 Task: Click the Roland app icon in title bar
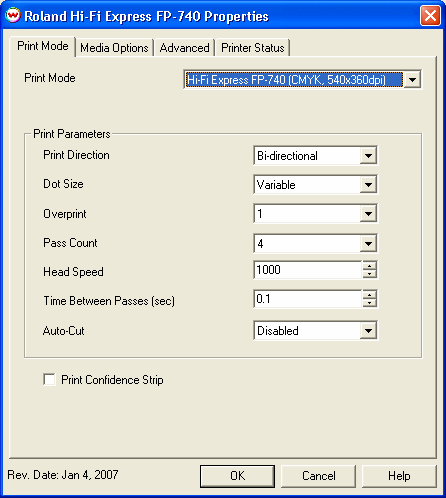coord(13,15)
